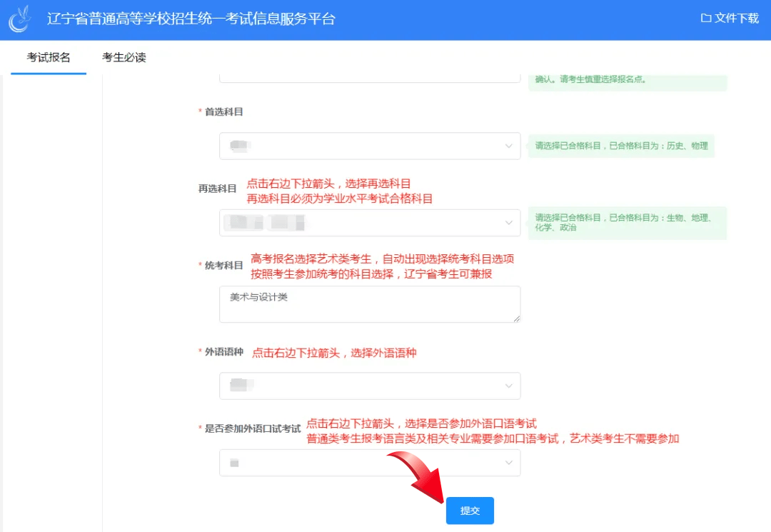The image size is (771, 532).
Task: Select the second chosen tag in 再选科目
Action: tap(287, 223)
